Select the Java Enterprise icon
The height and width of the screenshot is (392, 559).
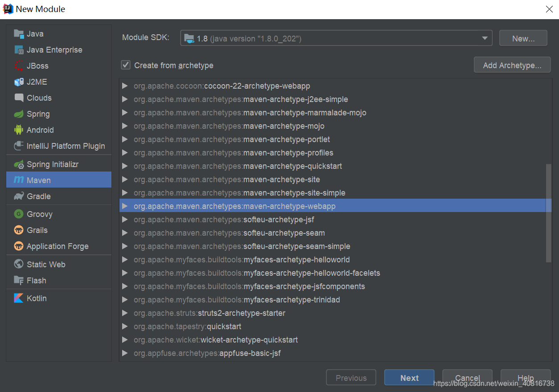pos(19,50)
